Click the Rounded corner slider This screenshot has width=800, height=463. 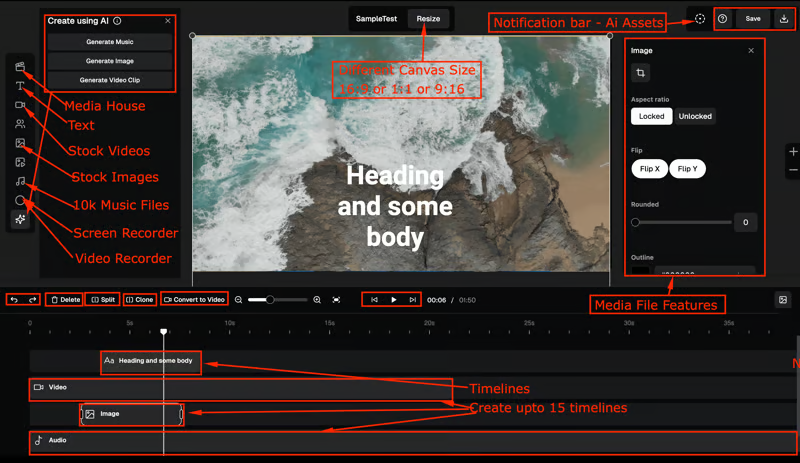(680, 222)
